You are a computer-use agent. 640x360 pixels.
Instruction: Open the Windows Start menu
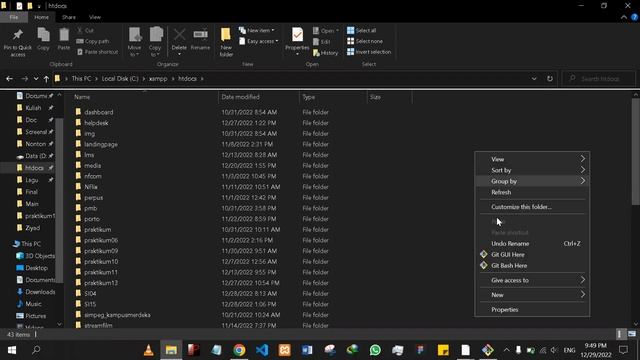(12, 350)
